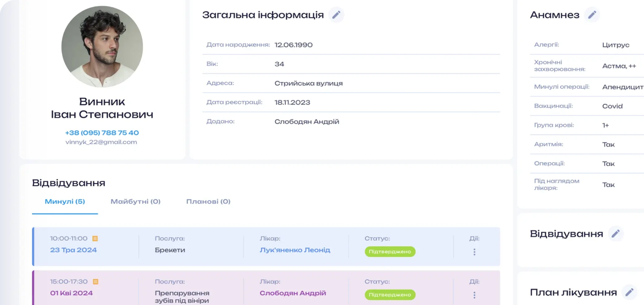644x305 pixels.
Task: Toggle the Підтверджено status of the Брекети visit
Action: point(390,252)
